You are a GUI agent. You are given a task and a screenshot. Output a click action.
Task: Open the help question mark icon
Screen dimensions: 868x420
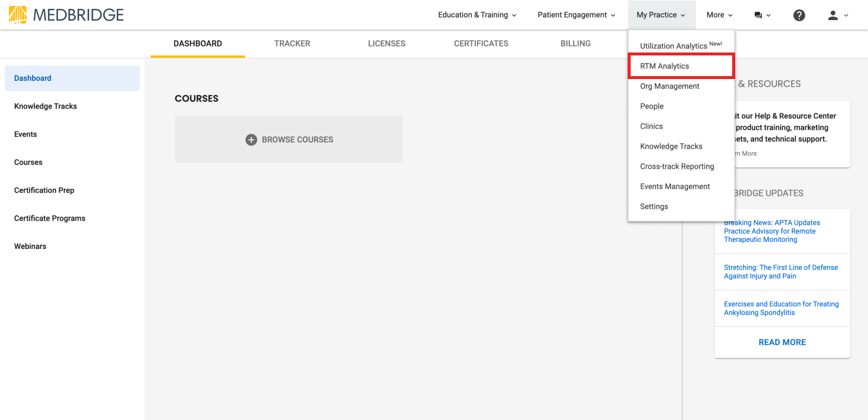click(x=799, y=15)
